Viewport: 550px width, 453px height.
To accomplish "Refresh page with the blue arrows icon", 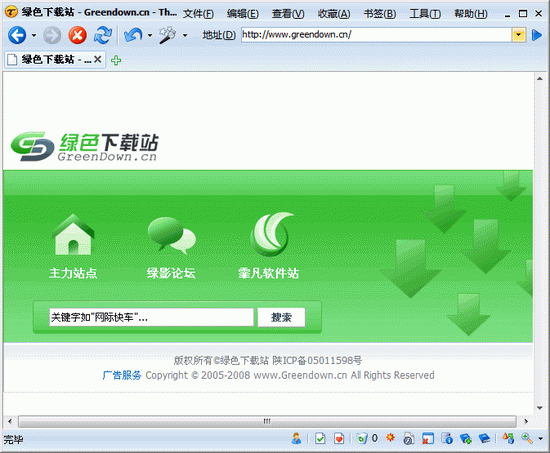I will [x=103, y=35].
